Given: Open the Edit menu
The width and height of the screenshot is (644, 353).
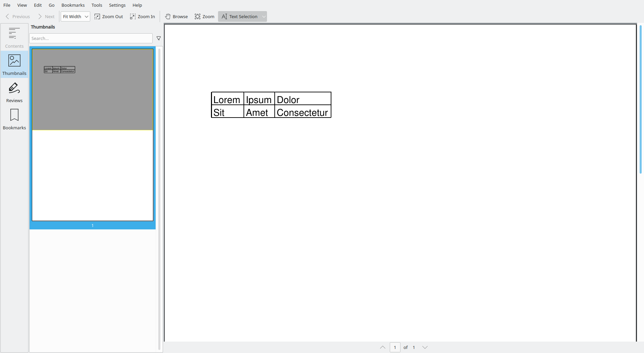Looking at the screenshot, I should 38,5.
